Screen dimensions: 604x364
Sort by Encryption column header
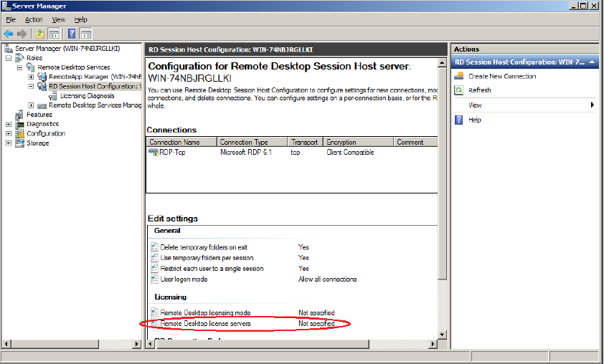pos(359,142)
